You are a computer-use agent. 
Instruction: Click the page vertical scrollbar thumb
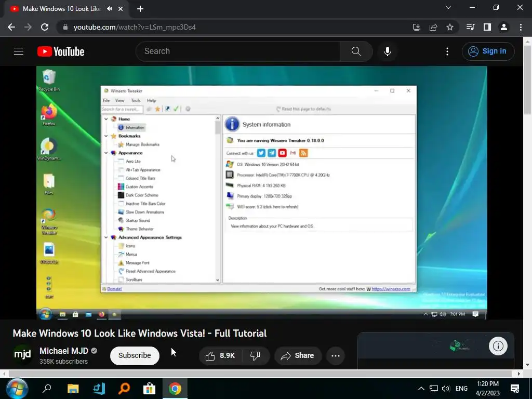pos(527,79)
